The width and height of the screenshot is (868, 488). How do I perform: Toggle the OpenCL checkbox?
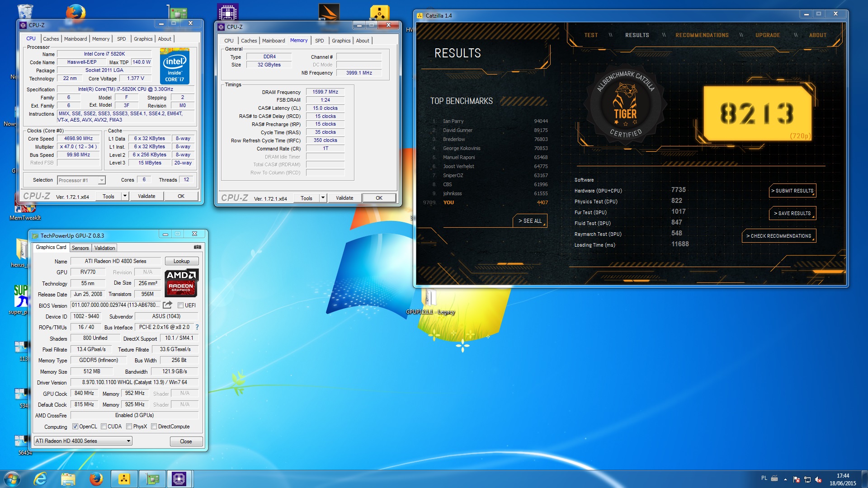(75, 427)
